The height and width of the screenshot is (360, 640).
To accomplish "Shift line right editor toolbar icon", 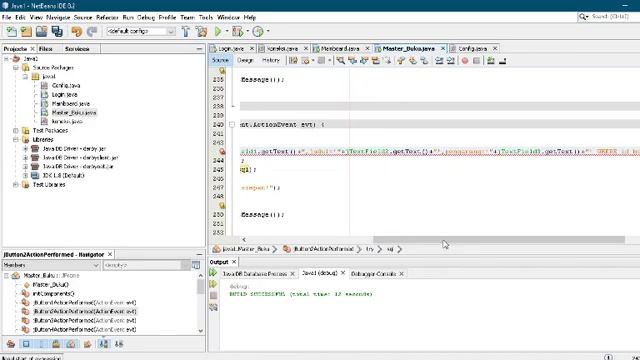I will (x=450, y=60).
